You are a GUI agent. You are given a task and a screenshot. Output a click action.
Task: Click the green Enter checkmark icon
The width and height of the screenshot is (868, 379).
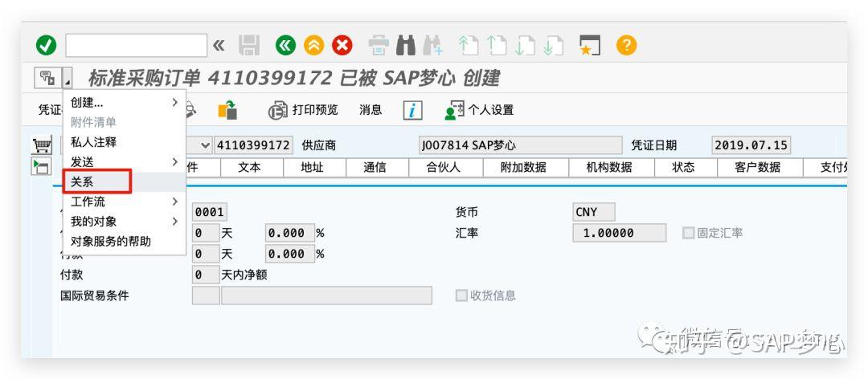click(x=46, y=46)
